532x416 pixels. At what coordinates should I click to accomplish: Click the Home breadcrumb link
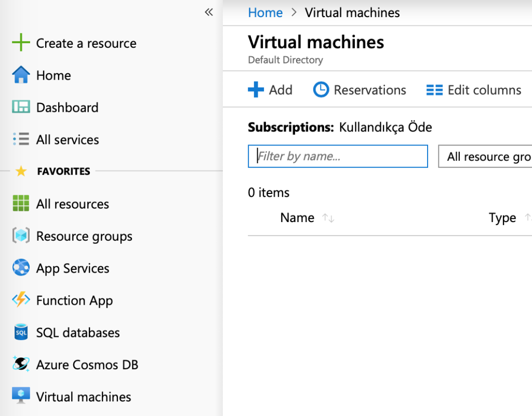point(265,12)
